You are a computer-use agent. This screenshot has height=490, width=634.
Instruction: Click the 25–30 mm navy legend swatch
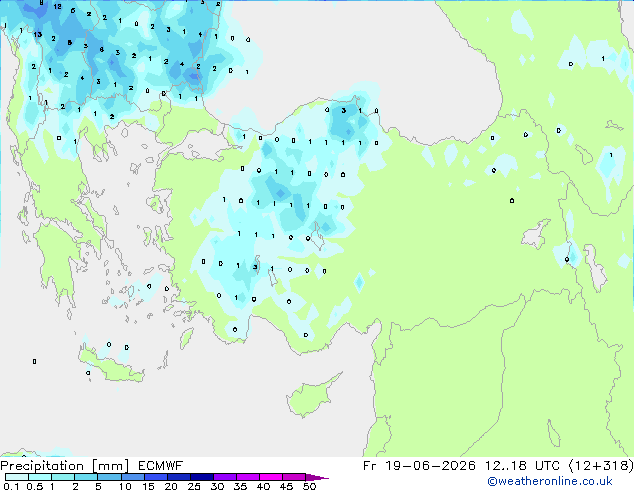(x=202, y=477)
